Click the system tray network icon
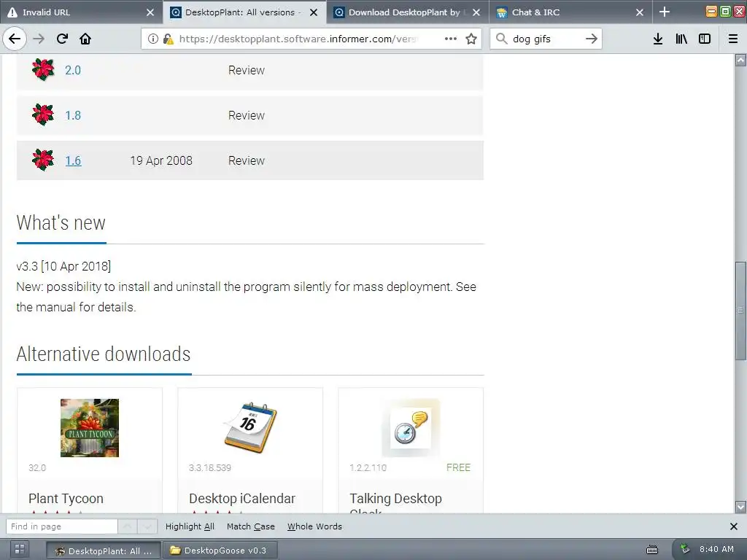This screenshot has width=747, height=560. point(684,549)
